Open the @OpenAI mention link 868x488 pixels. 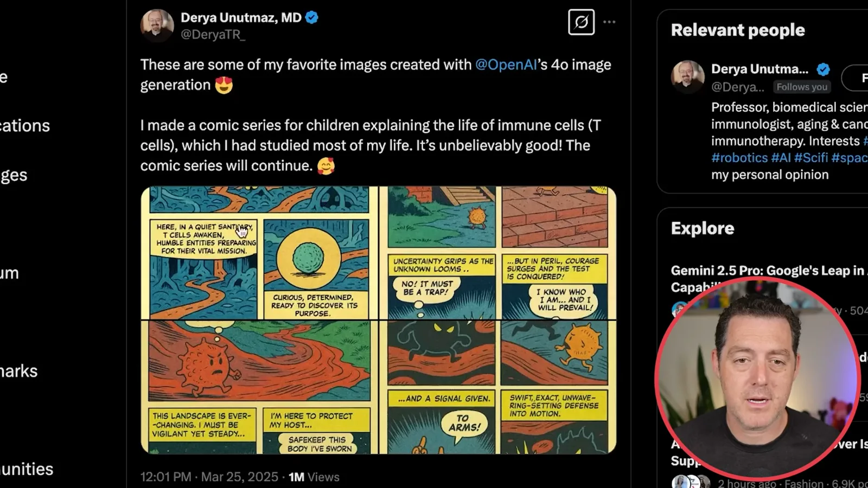[x=506, y=65]
